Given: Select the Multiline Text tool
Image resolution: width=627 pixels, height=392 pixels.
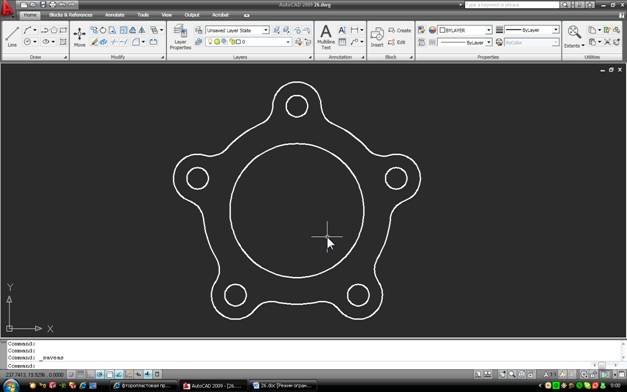Looking at the screenshot, I should click(x=326, y=37).
